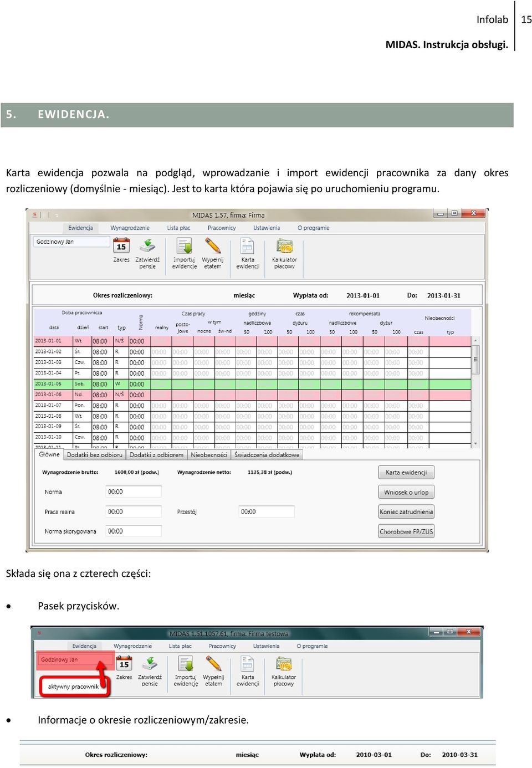Image resolution: width=532 pixels, height=768 pixels.
Task: Select the table row dated 2013-01-08
Action: click(253, 416)
